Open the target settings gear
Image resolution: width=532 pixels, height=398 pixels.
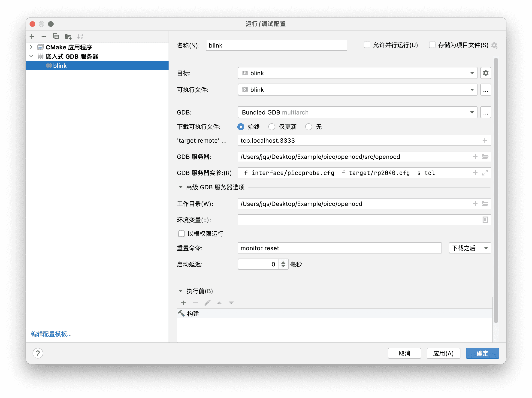pyautogui.click(x=486, y=73)
